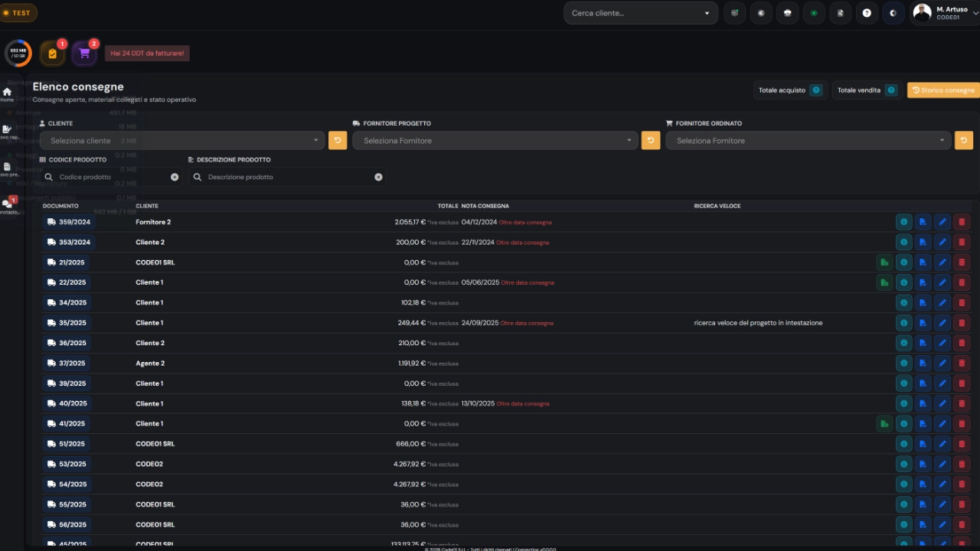Open the Fornitore Ordinato dropdown
The height and width of the screenshot is (551, 980).
coord(808,141)
